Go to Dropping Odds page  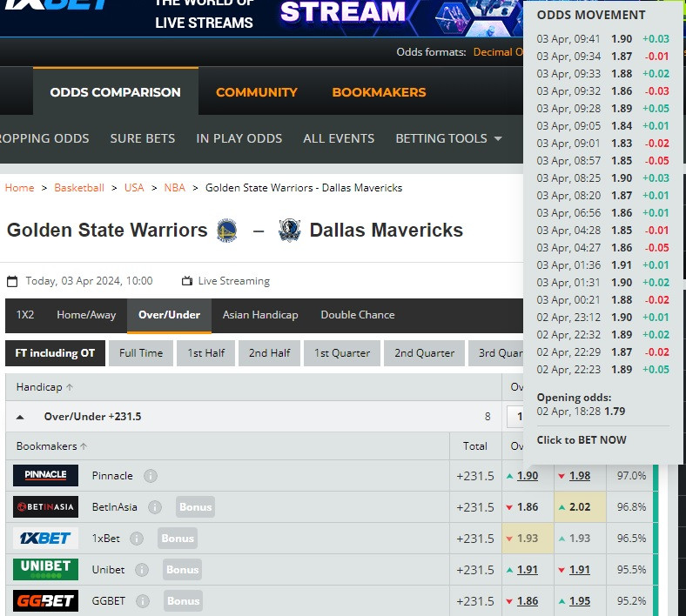[44, 138]
